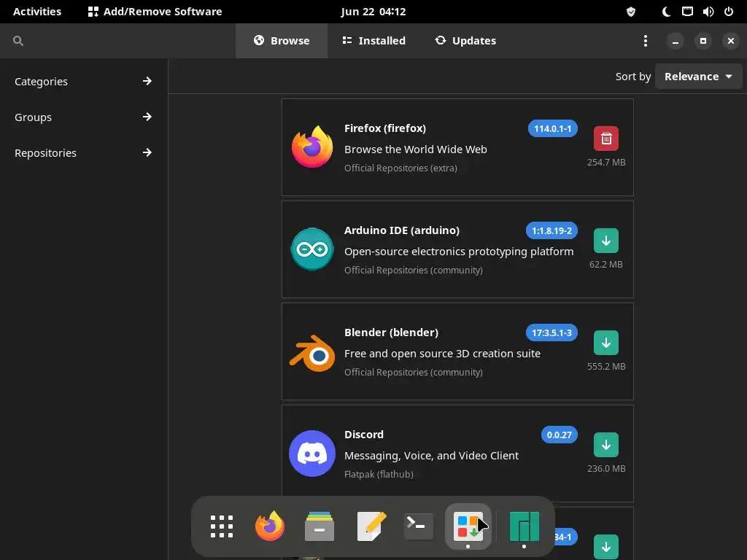Image resolution: width=747 pixels, height=560 pixels.
Task: Open the Terminal from the dock
Action: (x=419, y=526)
